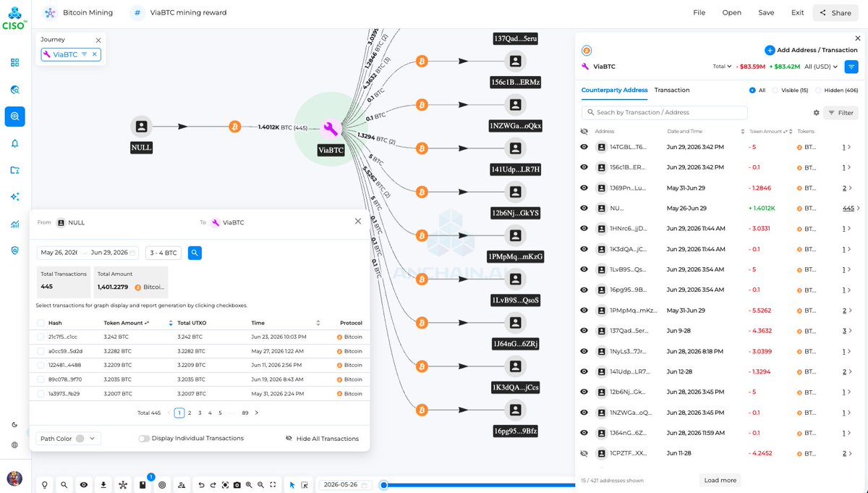Screen dimensions: 868x493
Task: Click the NULL node on the graph
Action: (141, 126)
